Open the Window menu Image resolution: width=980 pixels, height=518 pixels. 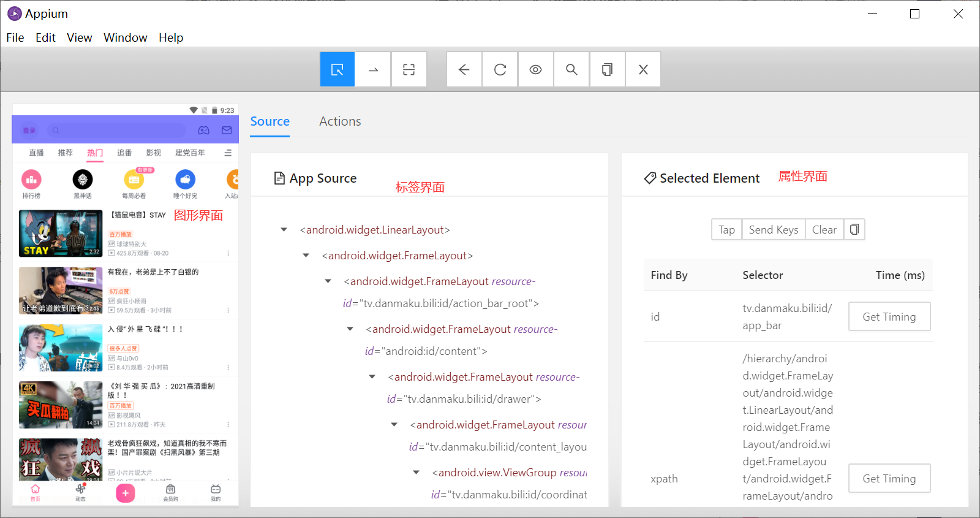[x=126, y=37]
